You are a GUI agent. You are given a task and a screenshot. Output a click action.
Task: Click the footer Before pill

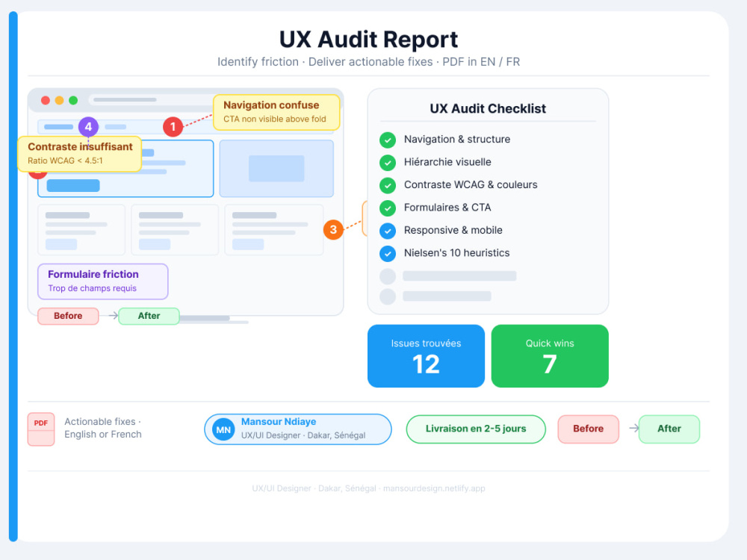pos(589,429)
